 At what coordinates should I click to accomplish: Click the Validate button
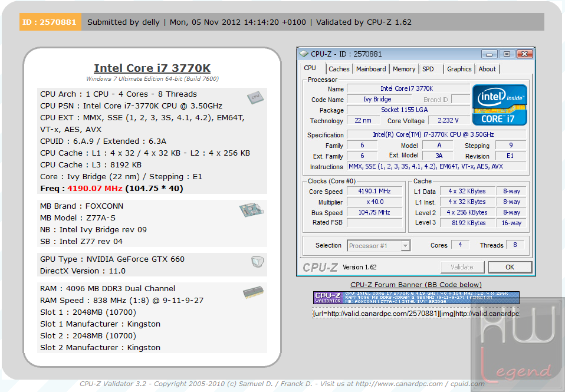[x=462, y=267]
